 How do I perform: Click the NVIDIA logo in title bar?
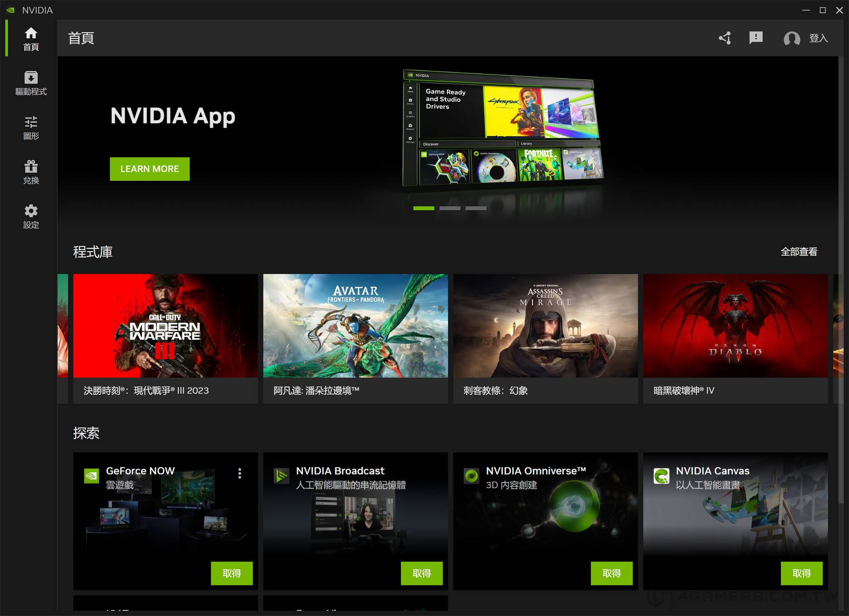point(11,10)
